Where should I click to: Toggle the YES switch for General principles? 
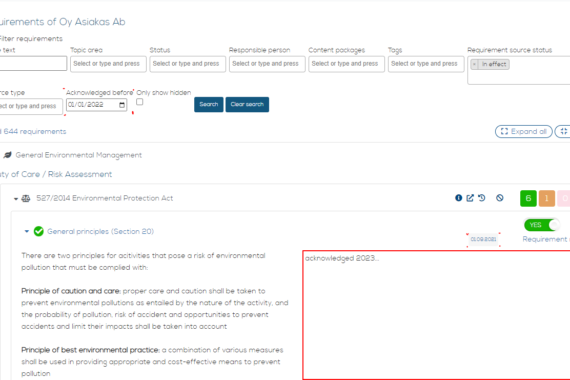click(541, 225)
